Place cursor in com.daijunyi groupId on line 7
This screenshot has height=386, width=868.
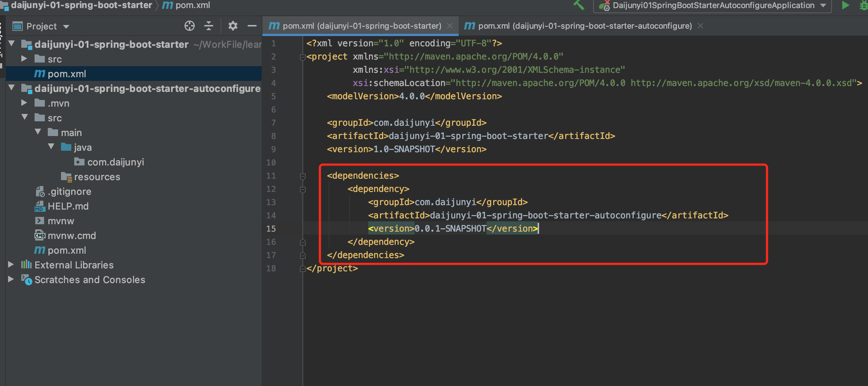[404, 122]
